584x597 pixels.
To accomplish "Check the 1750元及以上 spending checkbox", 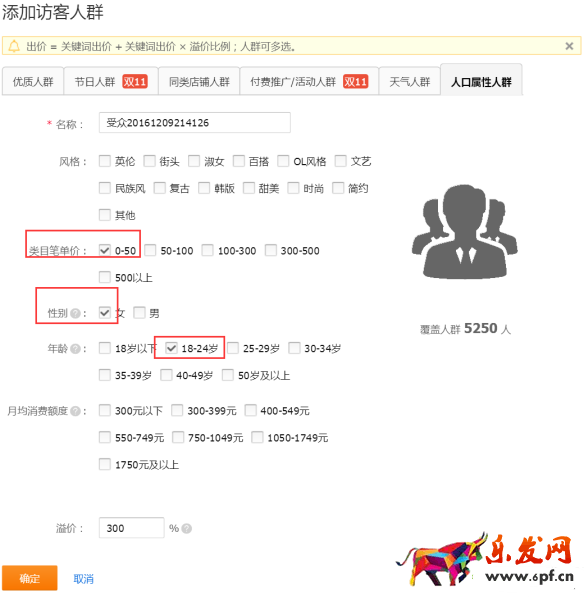I will (105, 464).
